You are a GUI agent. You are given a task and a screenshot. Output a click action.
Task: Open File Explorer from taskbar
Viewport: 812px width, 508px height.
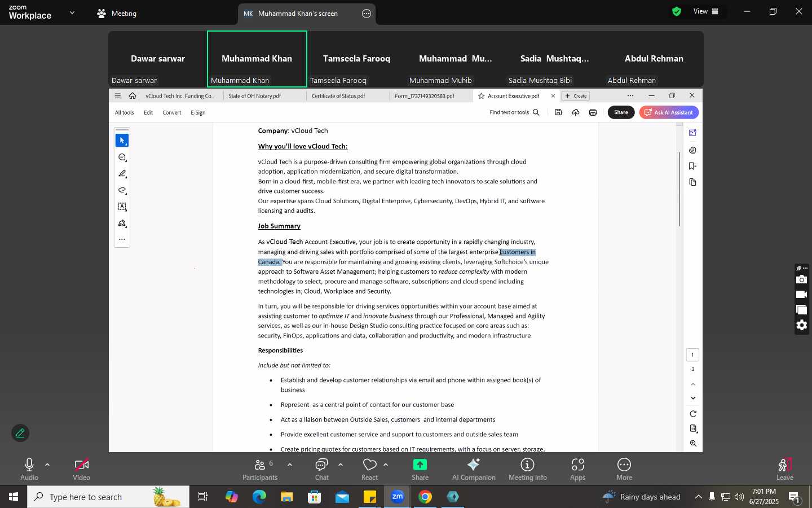(287, 497)
